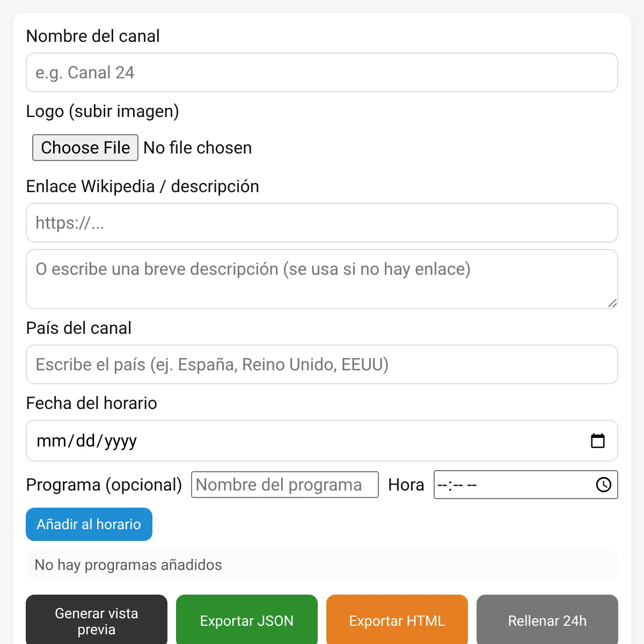This screenshot has width=644, height=644.
Task: Click the https:// Wikipedia link field
Action: (x=322, y=223)
